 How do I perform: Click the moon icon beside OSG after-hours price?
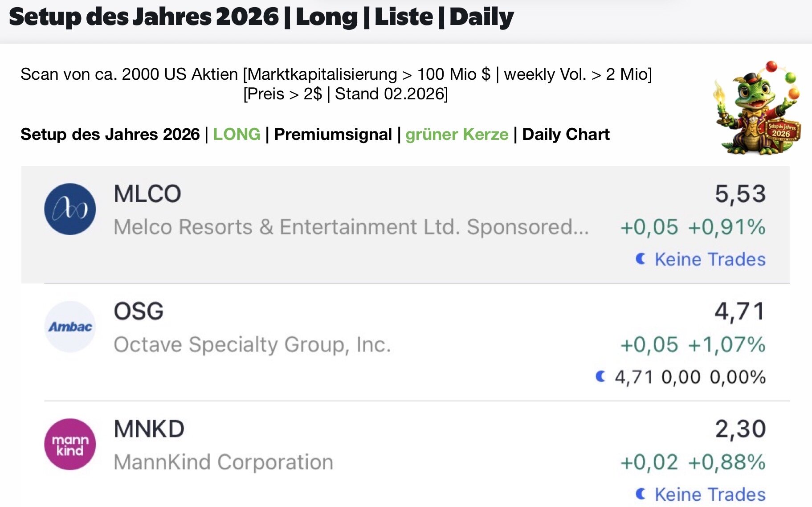(600, 376)
